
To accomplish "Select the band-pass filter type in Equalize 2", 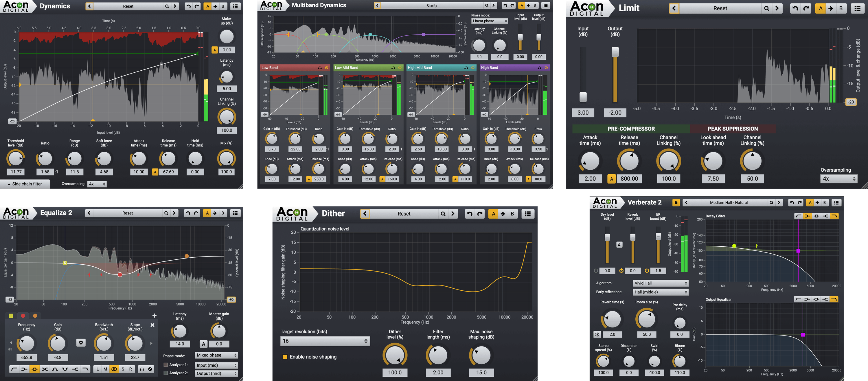I will [55, 369].
